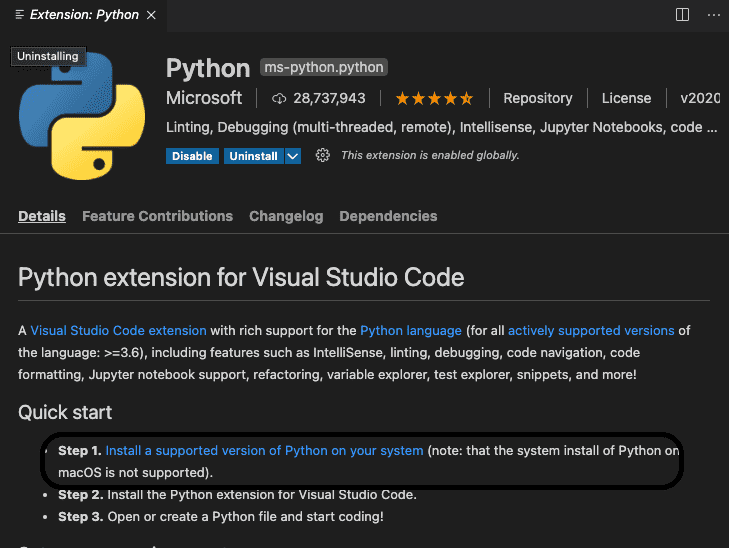This screenshot has width=729, height=548.
Task: Switch to the Feature Contributions tab
Action: [157, 216]
